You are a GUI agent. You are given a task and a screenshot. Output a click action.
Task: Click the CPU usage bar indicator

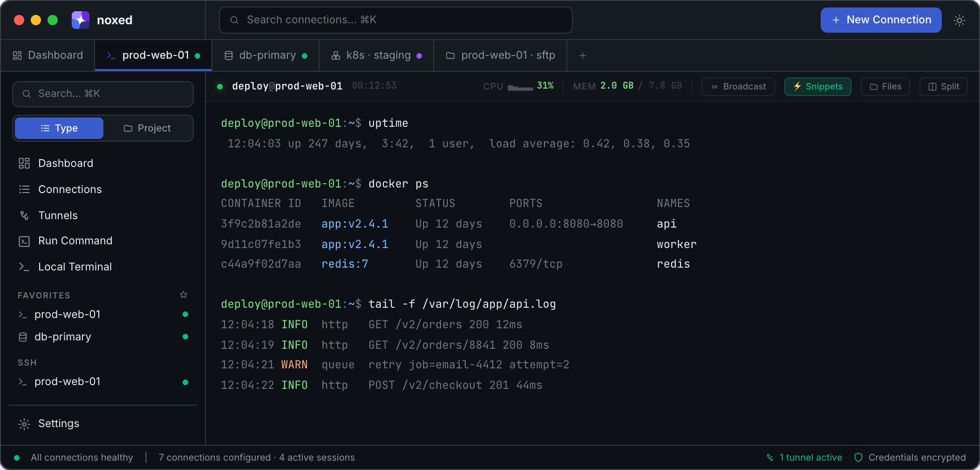[x=520, y=88]
